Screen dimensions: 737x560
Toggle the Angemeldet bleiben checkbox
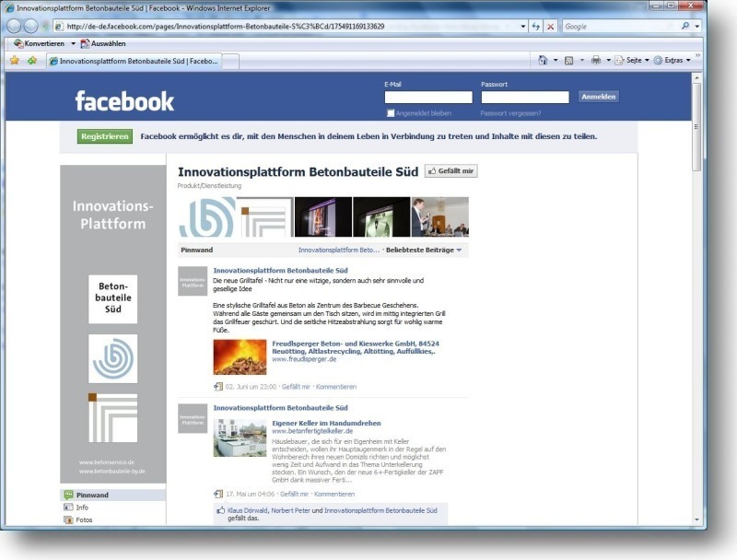391,112
